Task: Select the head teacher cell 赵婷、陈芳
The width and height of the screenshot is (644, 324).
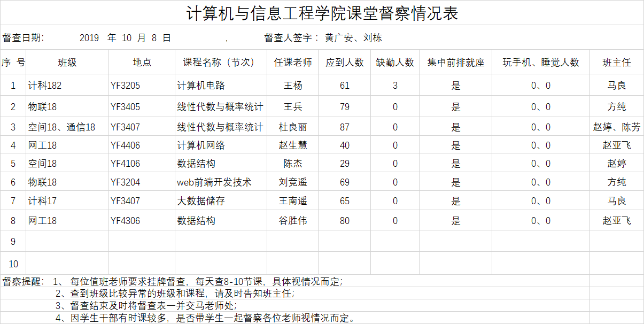Action: (616, 127)
